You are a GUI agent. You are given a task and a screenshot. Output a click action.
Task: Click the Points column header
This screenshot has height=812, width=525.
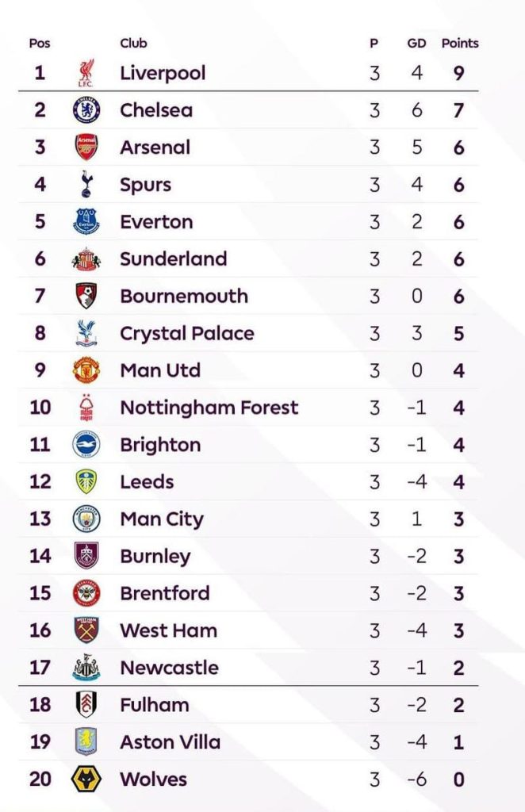point(460,44)
